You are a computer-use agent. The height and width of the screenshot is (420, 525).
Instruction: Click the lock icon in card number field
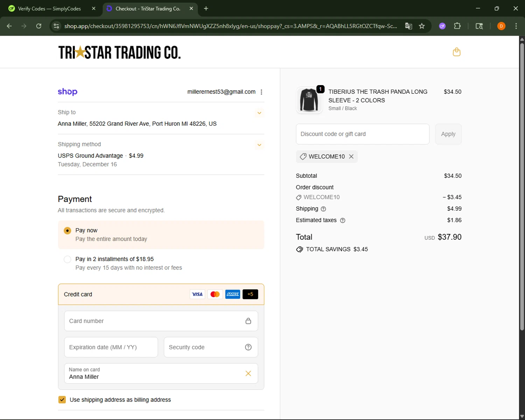click(x=248, y=321)
